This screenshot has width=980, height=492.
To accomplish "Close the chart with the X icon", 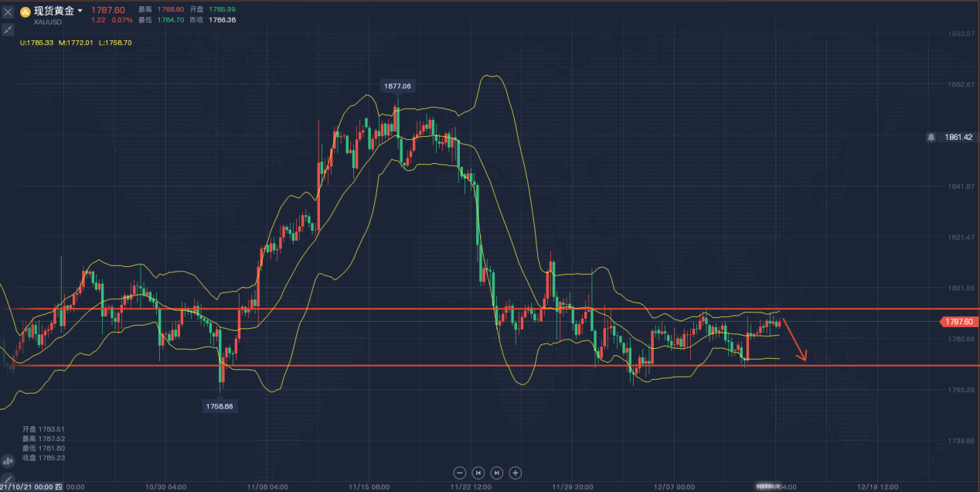I will (x=8, y=12).
